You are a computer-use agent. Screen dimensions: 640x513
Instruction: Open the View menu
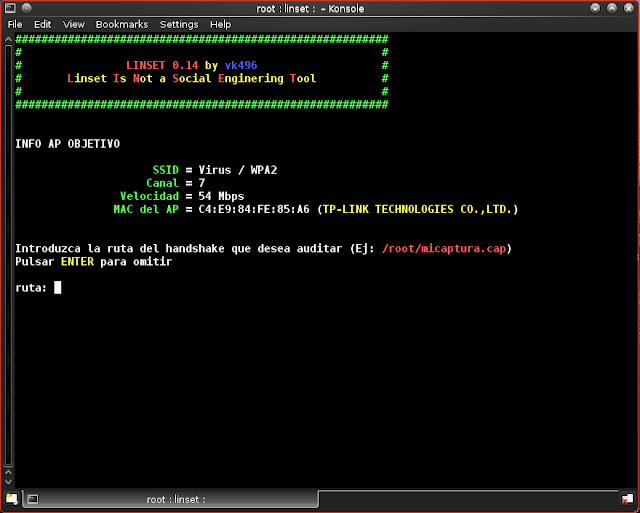73,24
